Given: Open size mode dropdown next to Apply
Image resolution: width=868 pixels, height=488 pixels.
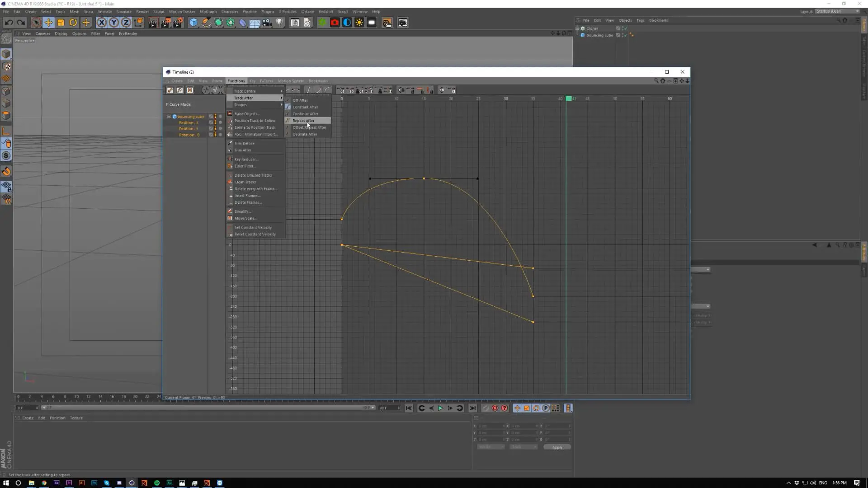Looking at the screenshot, I should click(524, 447).
